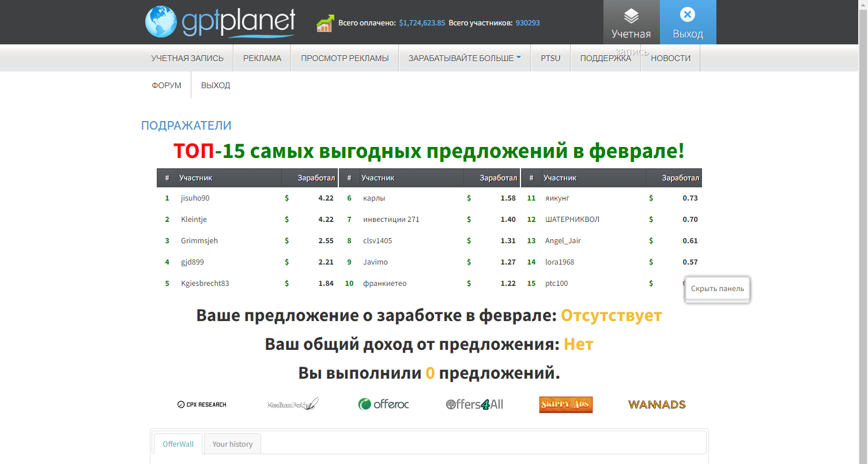The image size is (868, 464).
Task: Click ВЫХОД in the navigation bar
Action: (216, 85)
